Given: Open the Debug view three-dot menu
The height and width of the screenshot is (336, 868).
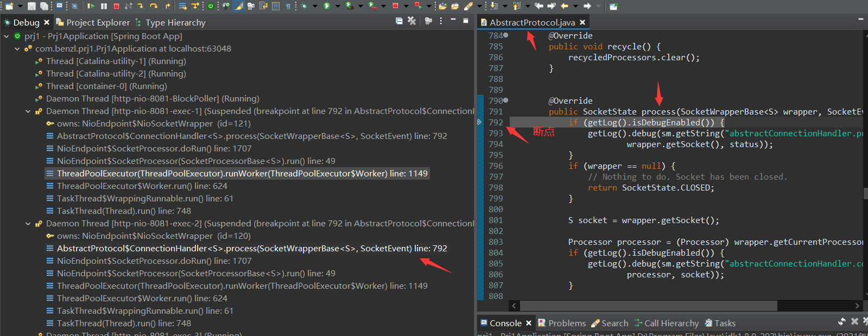Looking at the screenshot, I should click(441, 21).
